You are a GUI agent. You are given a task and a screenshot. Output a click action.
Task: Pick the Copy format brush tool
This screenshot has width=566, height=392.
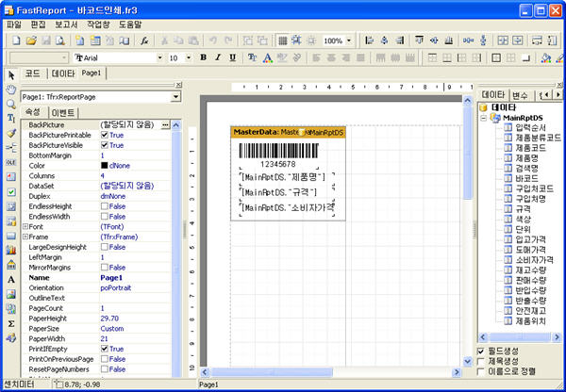pyautogui.click(x=11, y=133)
